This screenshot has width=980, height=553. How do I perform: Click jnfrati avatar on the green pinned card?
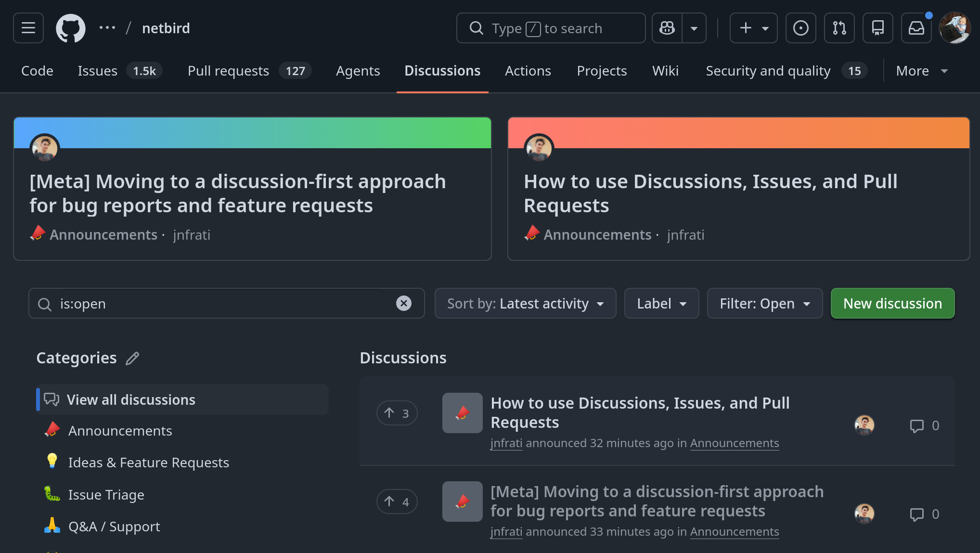click(45, 148)
